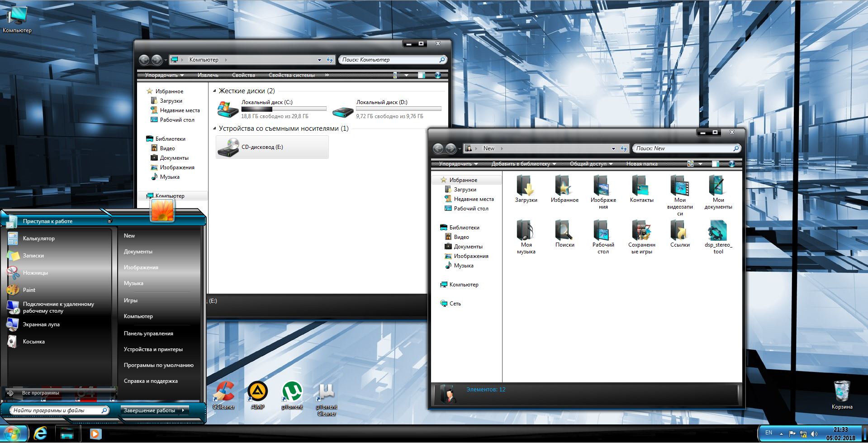This screenshot has height=443, width=868.
Task: Open Документы from the Start menu
Action: click(138, 252)
